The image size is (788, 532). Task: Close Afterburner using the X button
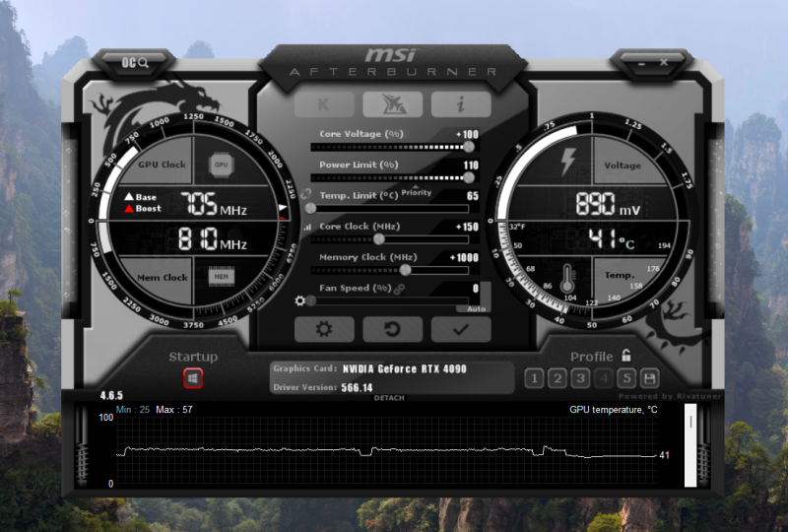(664, 62)
